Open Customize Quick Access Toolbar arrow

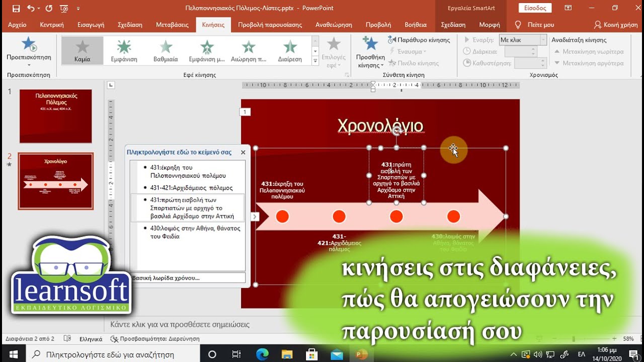[x=78, y=9]
